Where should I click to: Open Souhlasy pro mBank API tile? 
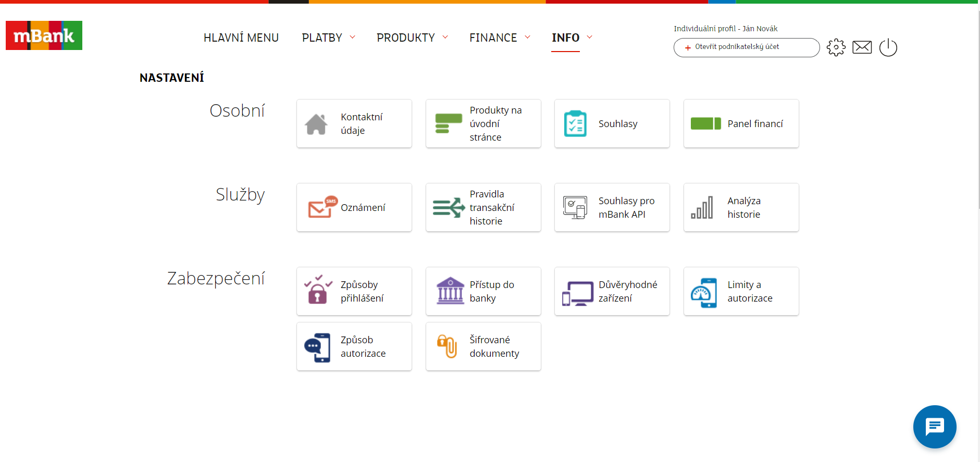coord(612,207)
